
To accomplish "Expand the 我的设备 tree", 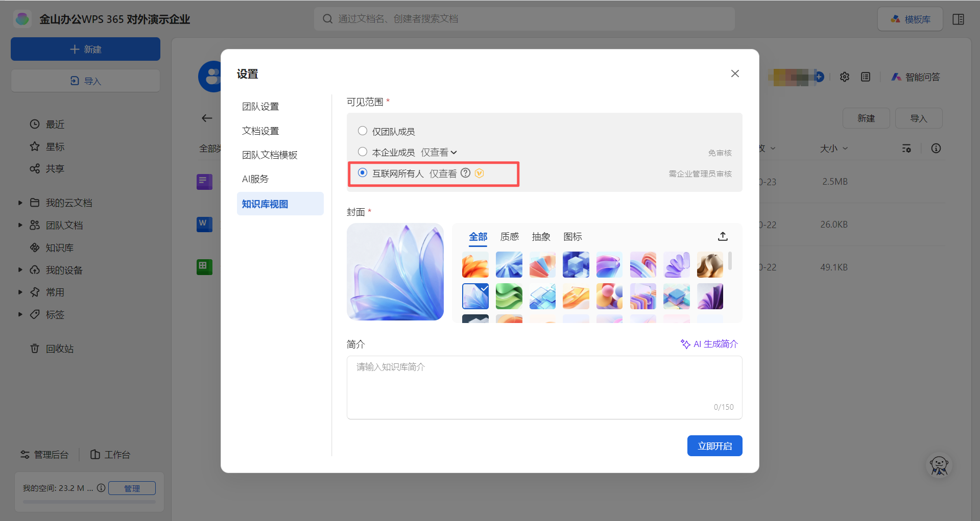I will (20, 269).
